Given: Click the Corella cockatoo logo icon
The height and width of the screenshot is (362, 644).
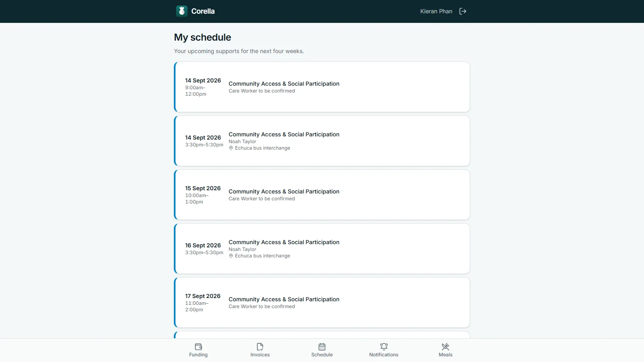Looking at the screenshot, I should tap(182, 11).
